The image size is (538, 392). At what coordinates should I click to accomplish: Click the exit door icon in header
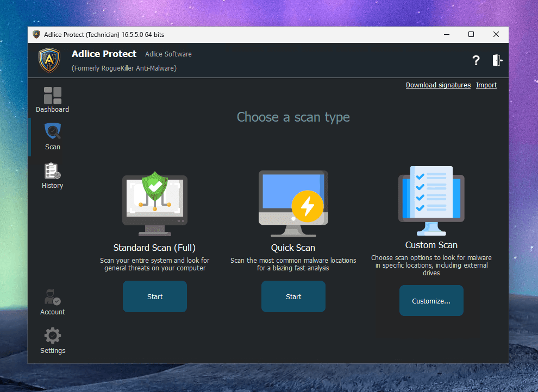pos(497,60)
